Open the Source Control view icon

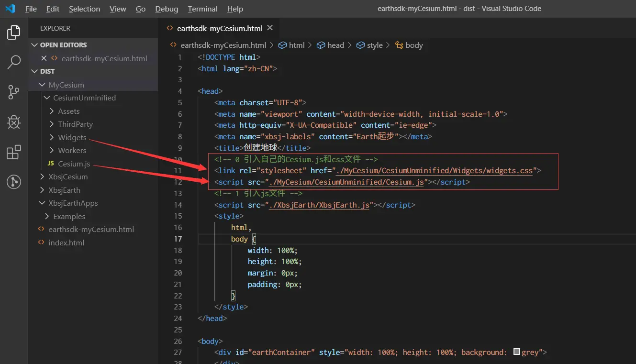(14, 92)
